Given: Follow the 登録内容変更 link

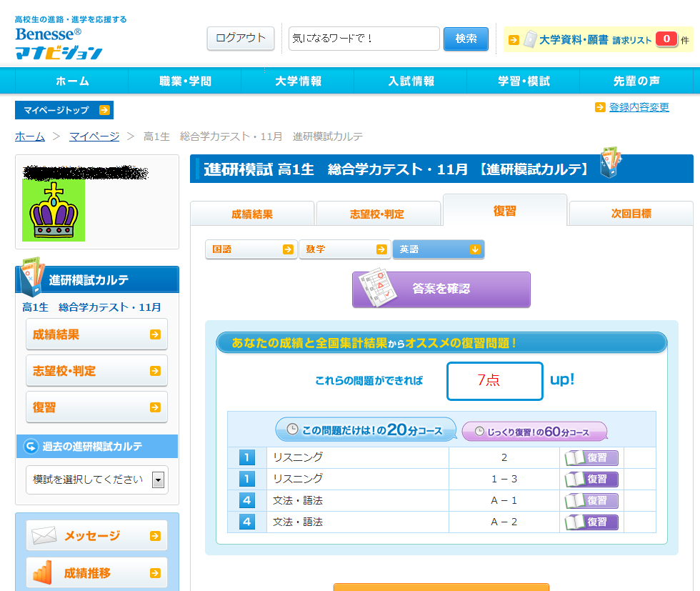Looking at the screenshot, I should click(x=639, y=107).
